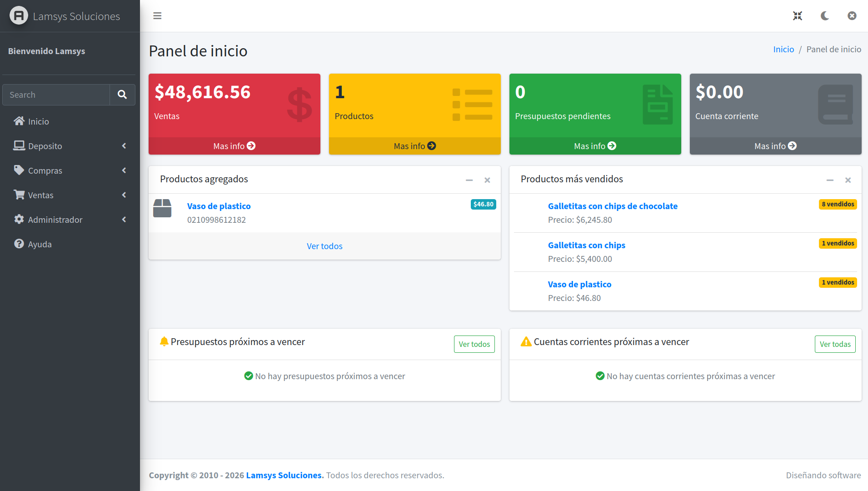This screenshot has width=868, height=491.
Task: Open the Administrador sidebar menu
Action: (x=70, y=220)
